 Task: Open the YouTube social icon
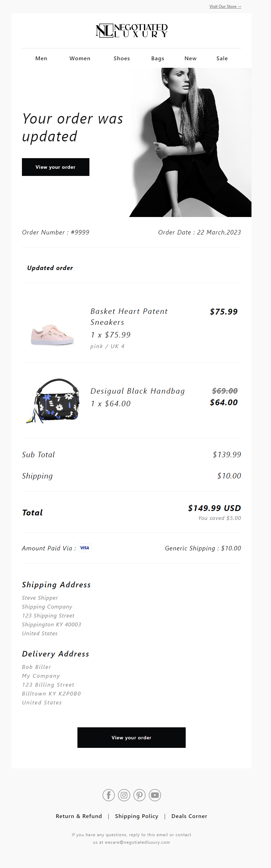[155, 795]
